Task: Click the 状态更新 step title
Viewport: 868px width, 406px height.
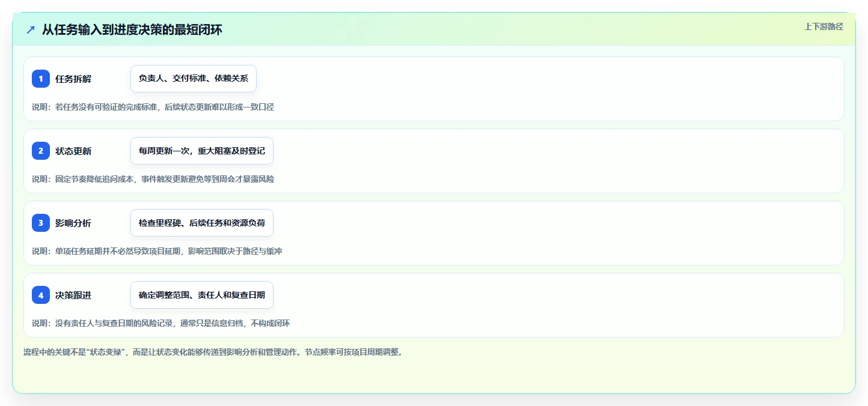Action: (x=73, y=151)
